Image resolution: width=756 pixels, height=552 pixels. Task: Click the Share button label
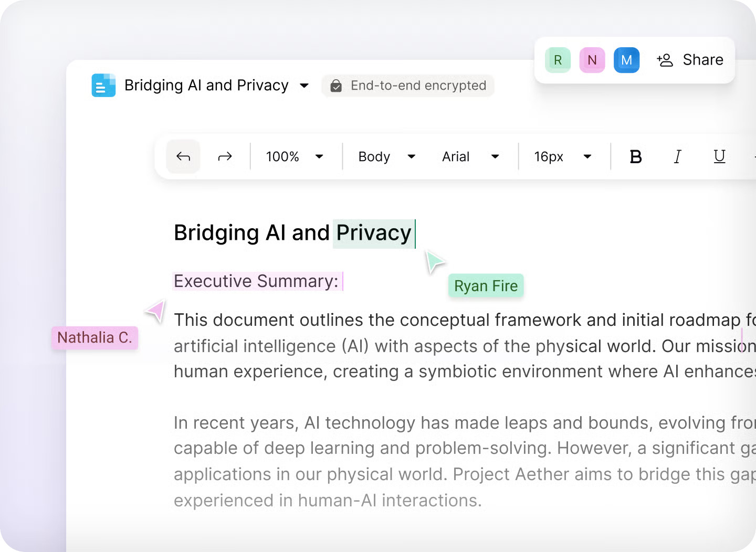tap(702, 60)
